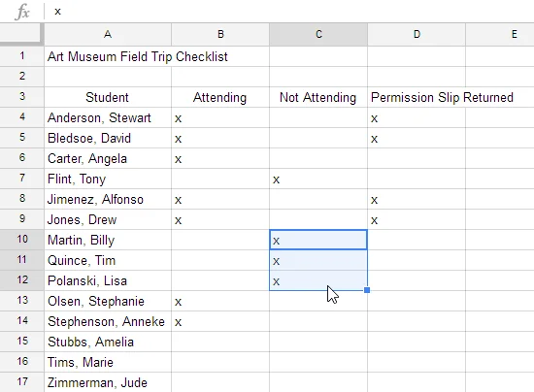This screenshot has height=392, width=534.
Task: Select column E header
Action: coord(500,34)
